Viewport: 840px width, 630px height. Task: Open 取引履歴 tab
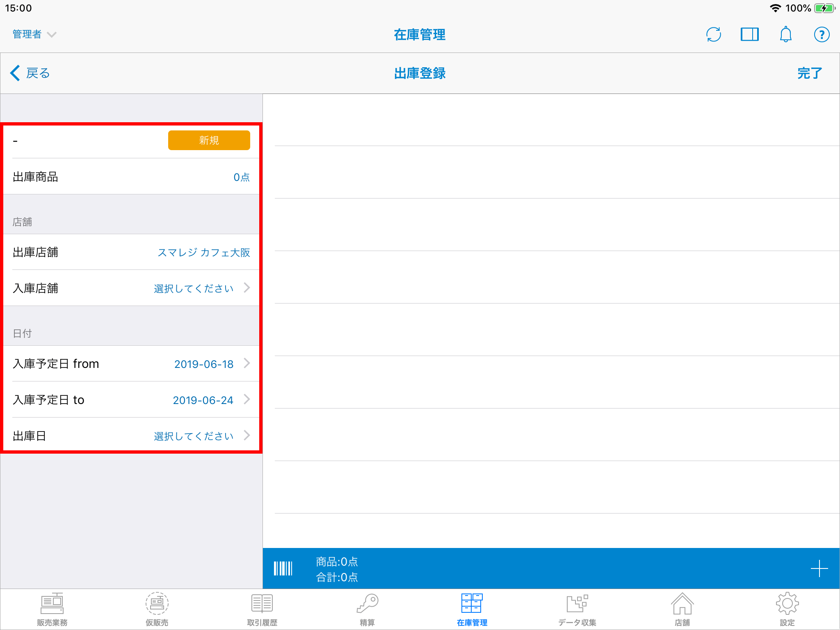262,609
